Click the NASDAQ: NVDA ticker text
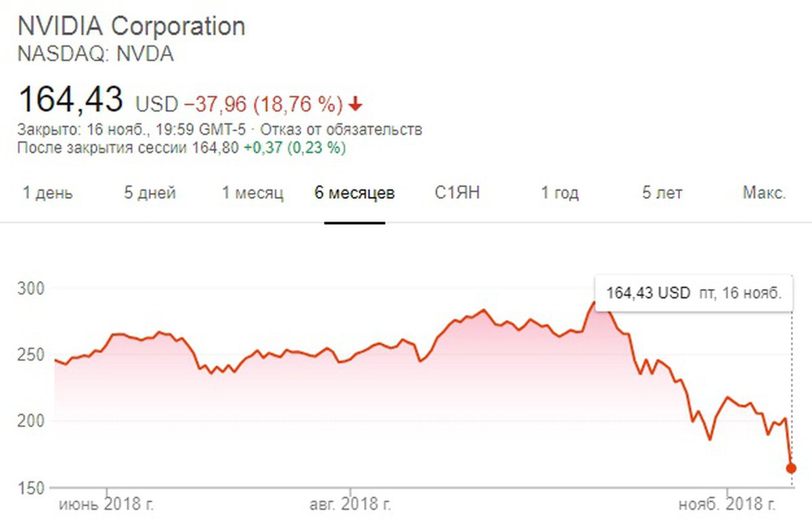This screenshot has height=528, width=812. tap(95, 54)
